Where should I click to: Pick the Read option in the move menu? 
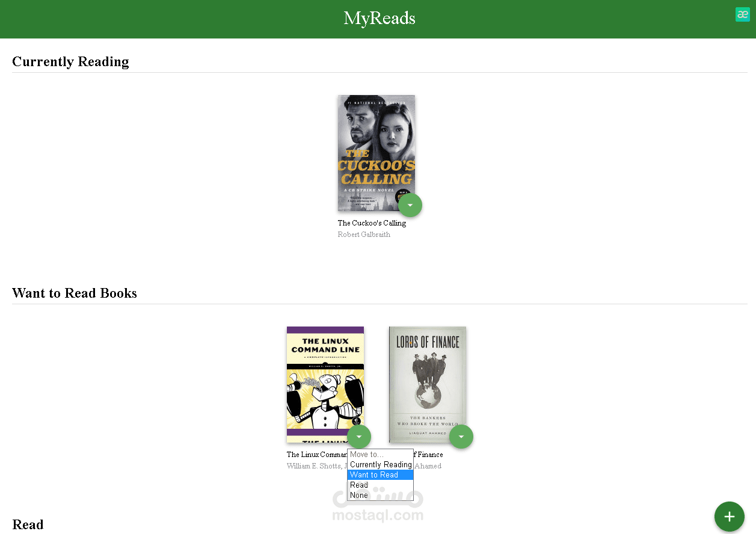coord(381,485)
